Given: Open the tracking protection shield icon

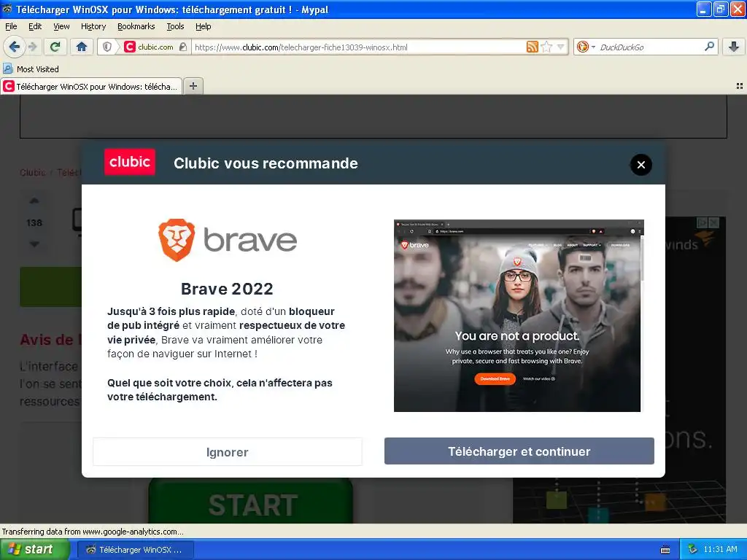Looking at the screenshot, I should tap(107, 47).
